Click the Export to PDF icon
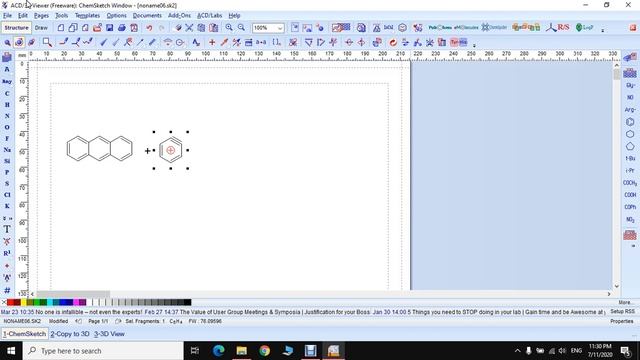 coord(134,28)
